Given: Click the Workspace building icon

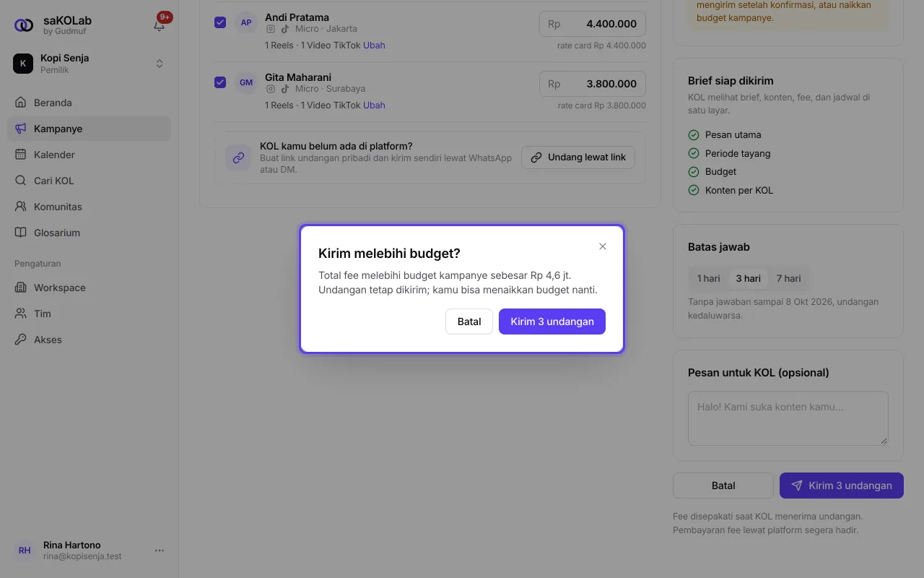Looking at the screenshot, I should pyautogui.click(x=21, y=288).
